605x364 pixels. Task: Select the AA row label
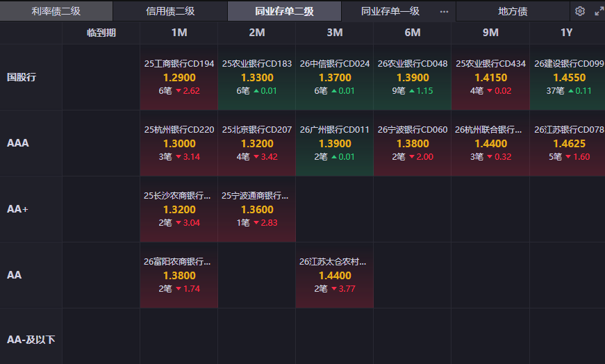coord(15,275)
